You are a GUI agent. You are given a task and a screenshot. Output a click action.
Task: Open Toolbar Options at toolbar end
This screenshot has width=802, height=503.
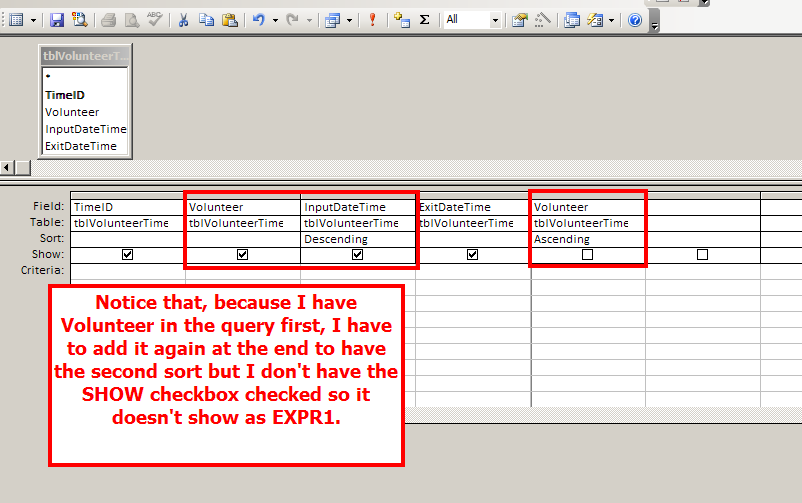click(x=654, y=21)
